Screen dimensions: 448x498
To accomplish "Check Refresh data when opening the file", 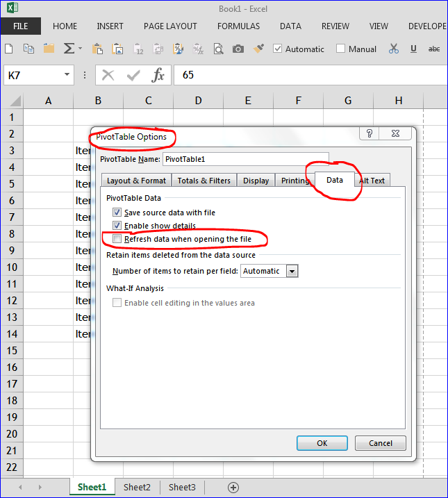I will click(x=117, y=239).
